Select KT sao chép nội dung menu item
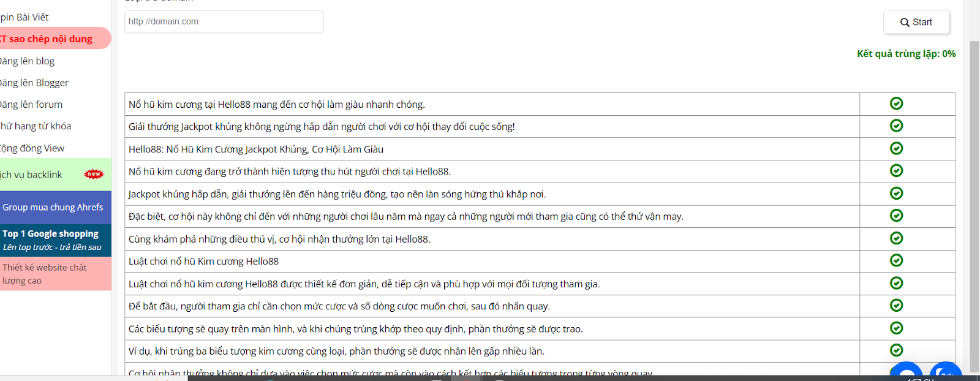This screenshot has width=980, height=381. (55, 39)
